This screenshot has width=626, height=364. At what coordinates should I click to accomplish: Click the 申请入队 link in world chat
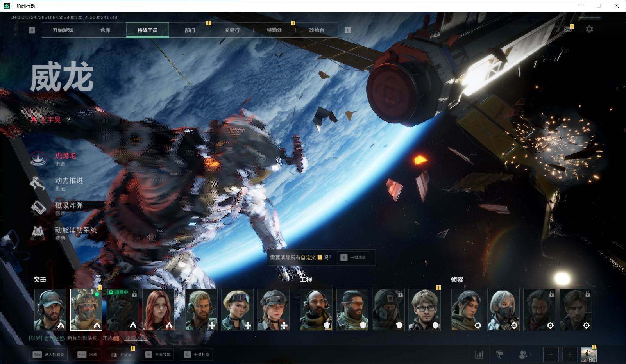136,338
